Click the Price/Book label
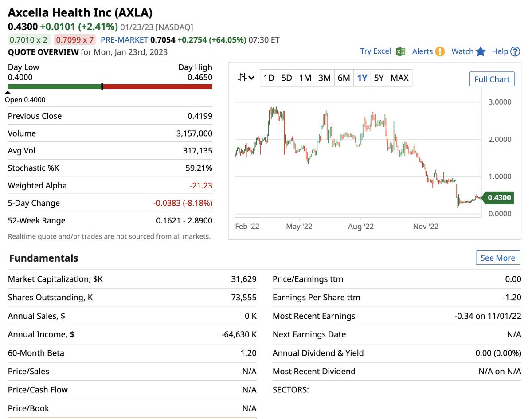This screenshot has height=419, width=532. [28, 408]
